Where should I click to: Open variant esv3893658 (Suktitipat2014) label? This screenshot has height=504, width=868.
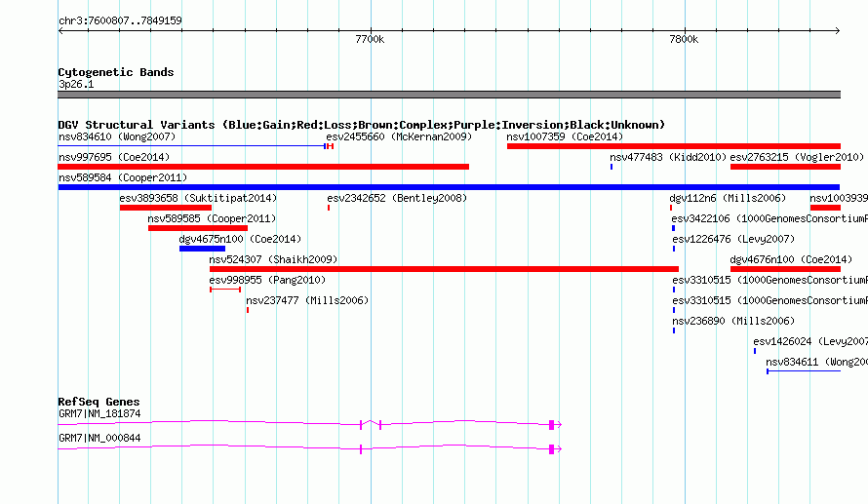[x=198, y=198]
